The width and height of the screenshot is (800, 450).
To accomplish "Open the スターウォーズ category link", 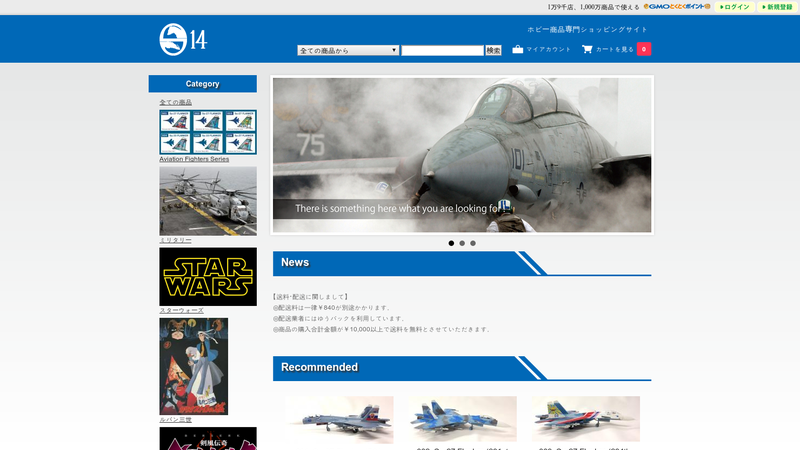I will [181, 310].
